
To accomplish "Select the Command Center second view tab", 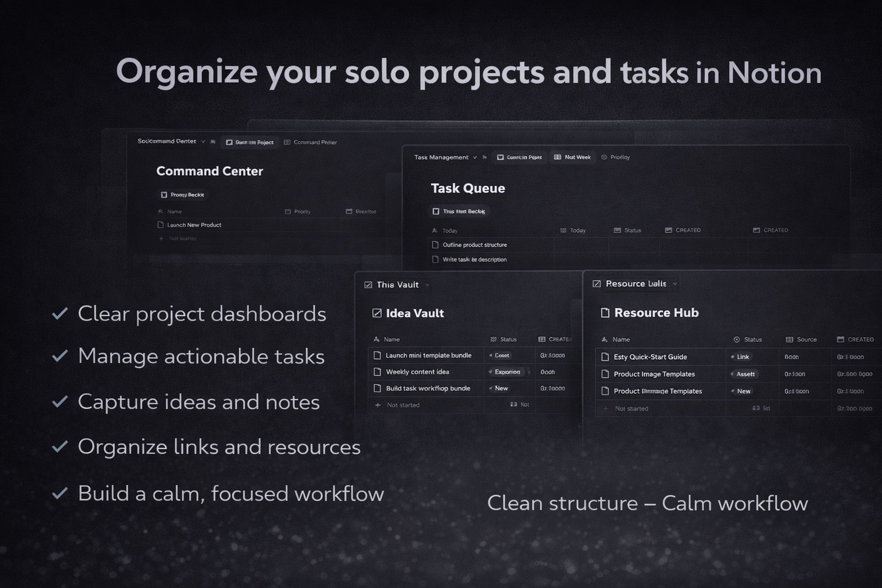I will click(x=310, y=143).
